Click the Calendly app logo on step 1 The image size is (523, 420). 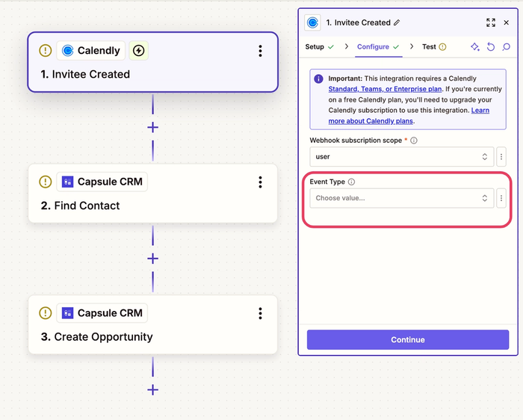coord(68,51)
